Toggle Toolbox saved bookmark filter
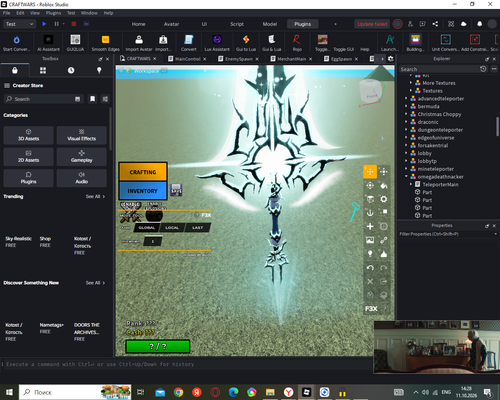 click(x=92, y=99)
